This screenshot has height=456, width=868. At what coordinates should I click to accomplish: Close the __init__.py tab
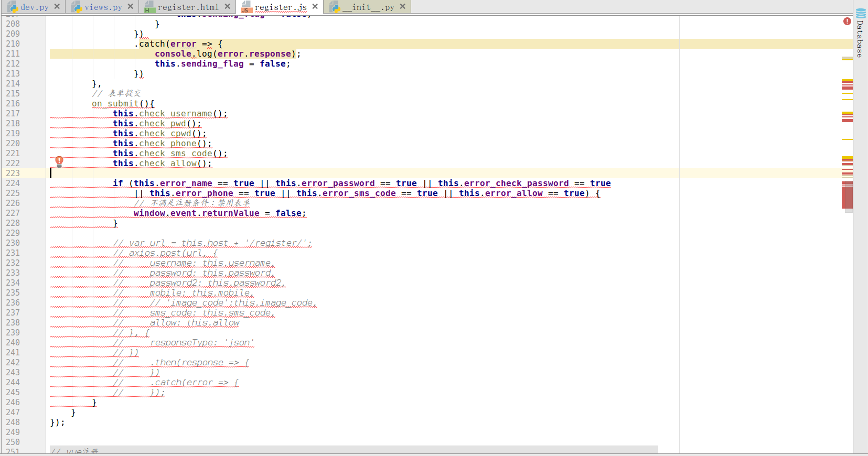click(403, 7)
